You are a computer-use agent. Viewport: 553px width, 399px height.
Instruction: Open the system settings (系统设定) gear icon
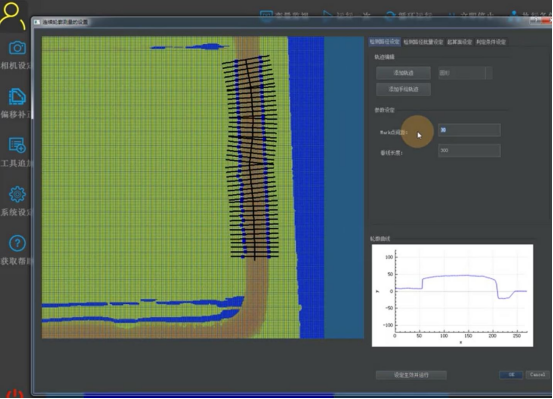tap(17, 194)
